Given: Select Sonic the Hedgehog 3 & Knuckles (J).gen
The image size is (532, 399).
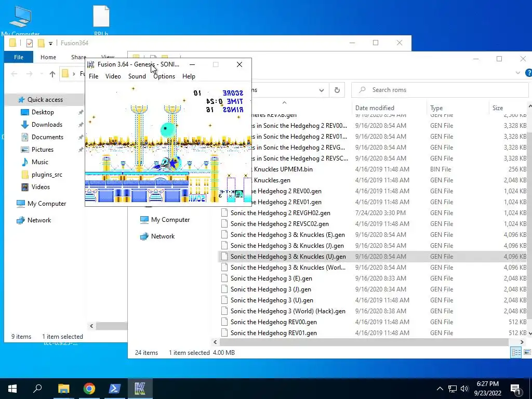Looking at the screenshot, I should tap(287, 246).
